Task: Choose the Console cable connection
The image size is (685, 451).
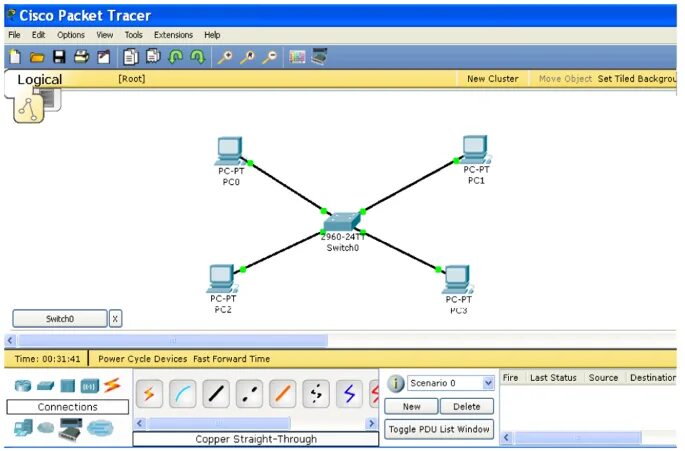Action: click(183, 394)
